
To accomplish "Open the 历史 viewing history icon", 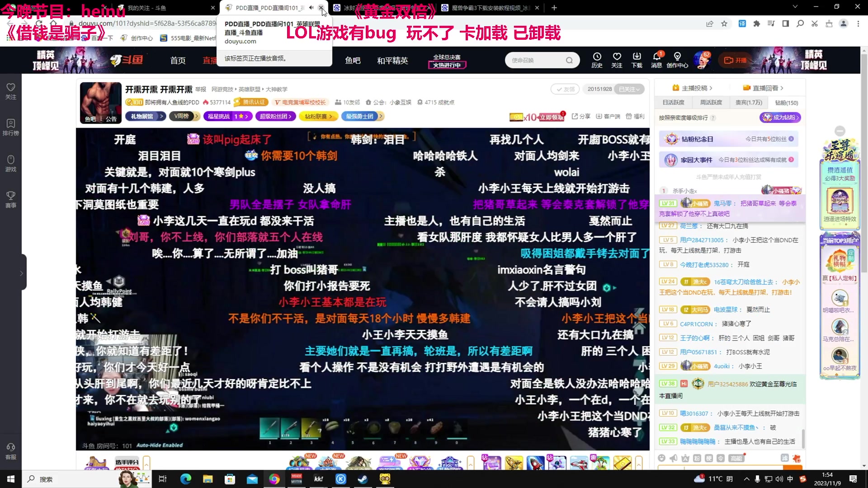I will pyautogui.click(x=597, y=60).
